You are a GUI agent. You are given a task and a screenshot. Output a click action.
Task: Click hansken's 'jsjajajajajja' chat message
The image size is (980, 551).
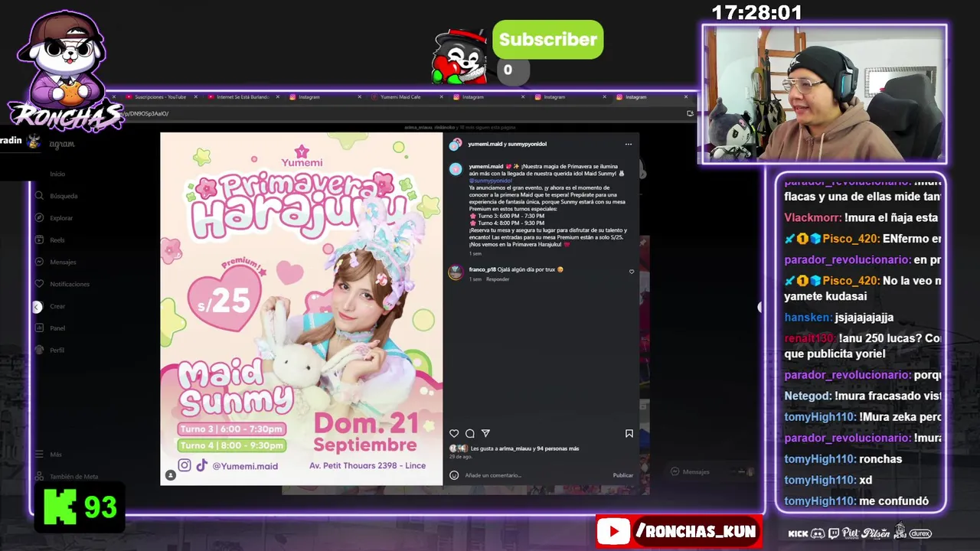[x=839, y=317]
